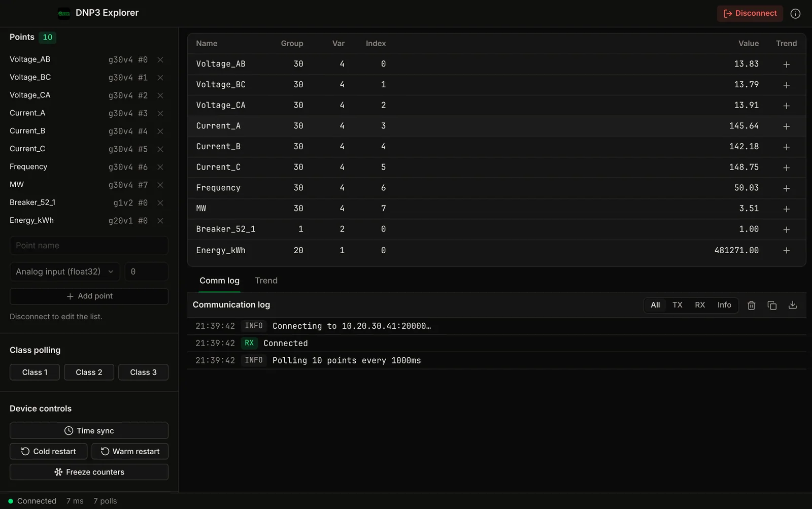Select the Current_C row in table
This screenshot has height=509, width=812.
(496, 167)
